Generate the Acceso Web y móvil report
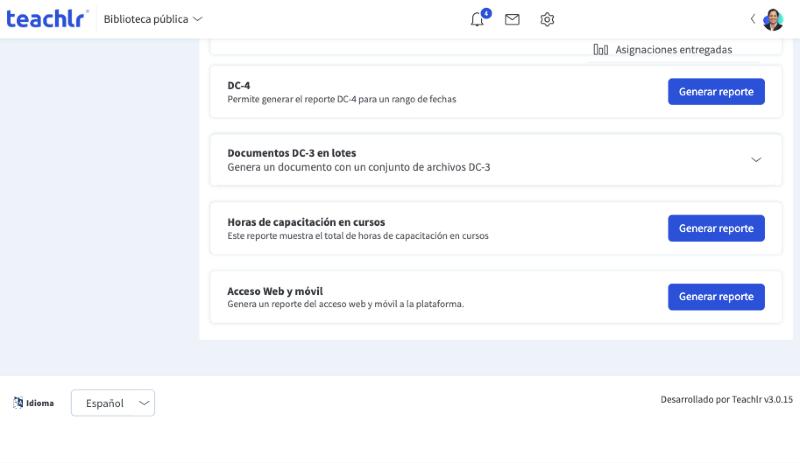Image resolution: width=800 pixels, height=463 pixels. click(716, 297)
